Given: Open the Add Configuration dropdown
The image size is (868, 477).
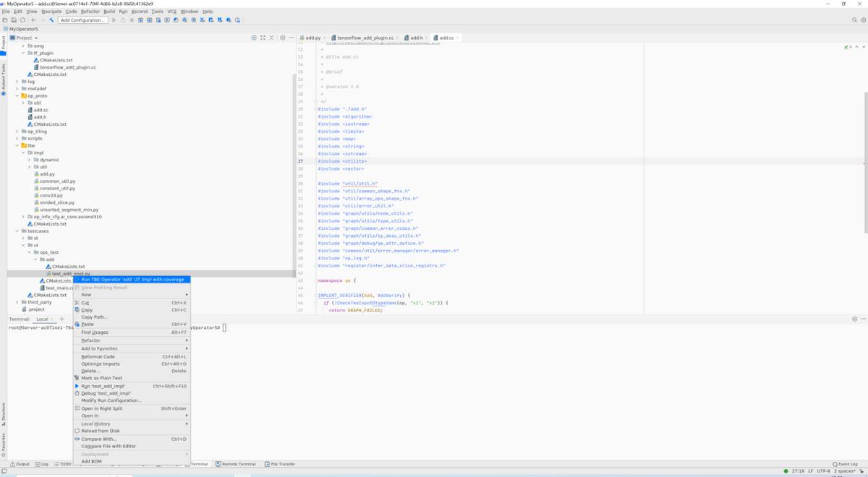Looking at the screenshot, I should coord(83,20).
